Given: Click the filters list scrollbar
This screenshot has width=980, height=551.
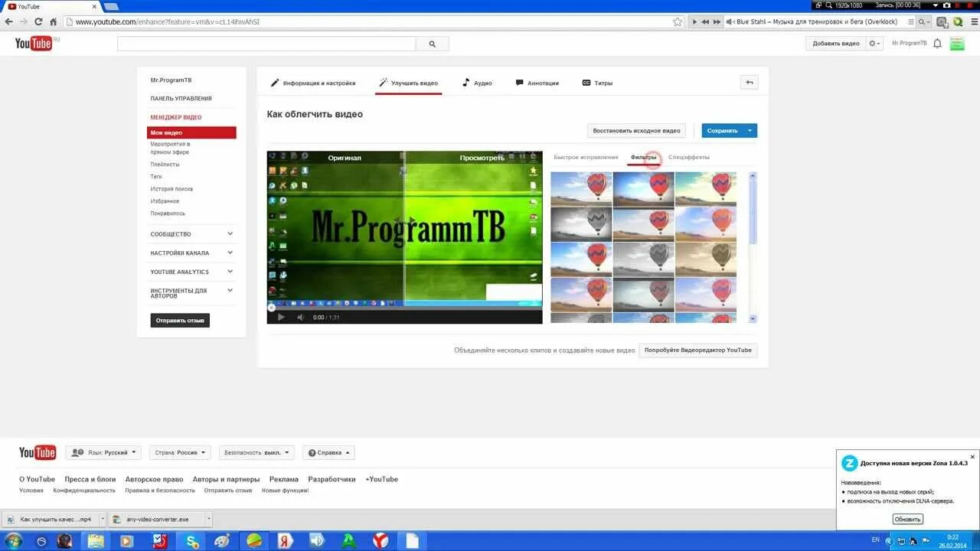Looking at the screenshot, I should coord(753,246).
